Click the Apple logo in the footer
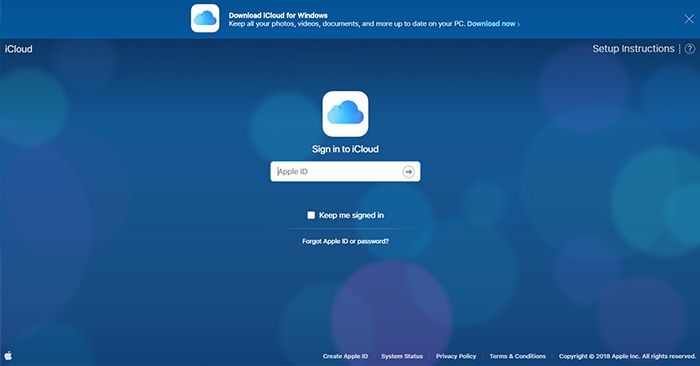 click(x=8, y=355)
